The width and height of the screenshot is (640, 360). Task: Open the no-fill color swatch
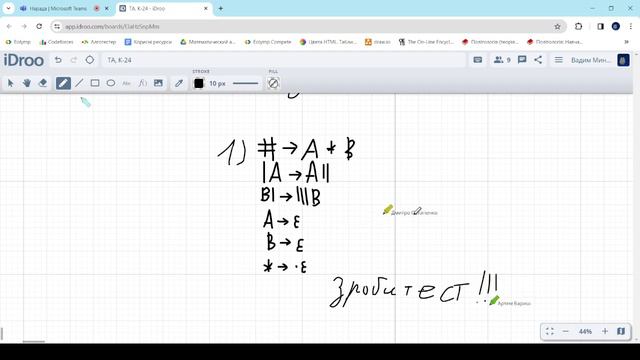pyautogui.click(x=273, y=83)
